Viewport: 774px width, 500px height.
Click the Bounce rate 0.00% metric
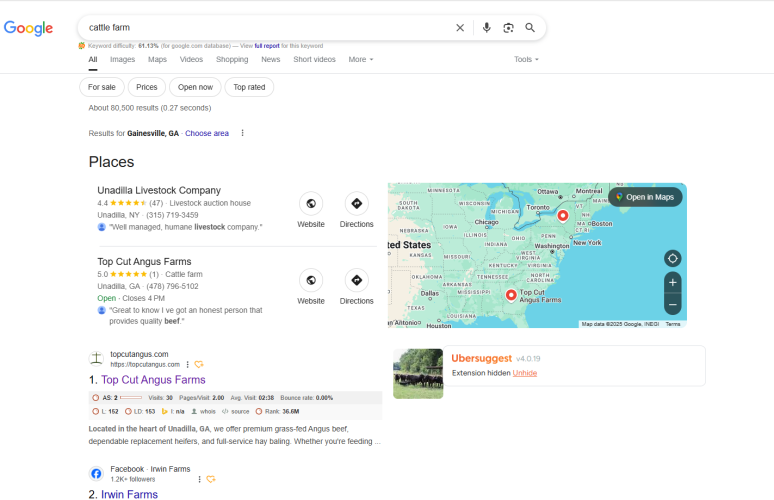click(x=307, y=397)
